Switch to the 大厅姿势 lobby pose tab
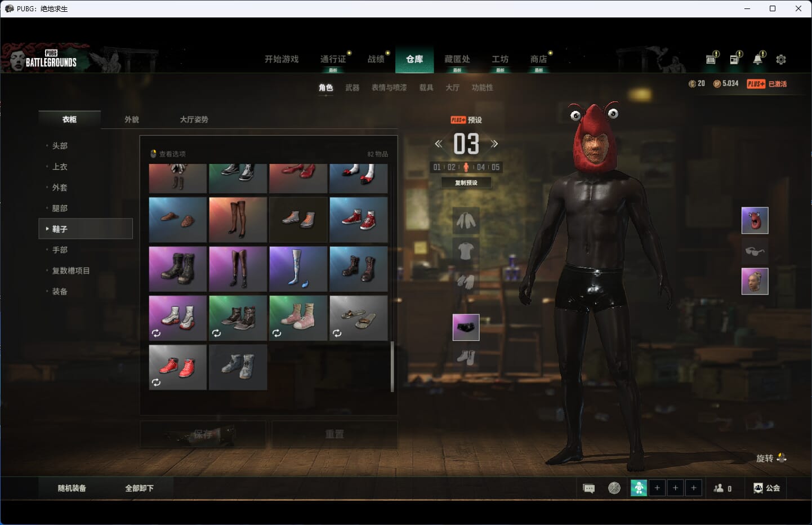The width and height of the screenshot is (812, 525). [x=194, y=119]
